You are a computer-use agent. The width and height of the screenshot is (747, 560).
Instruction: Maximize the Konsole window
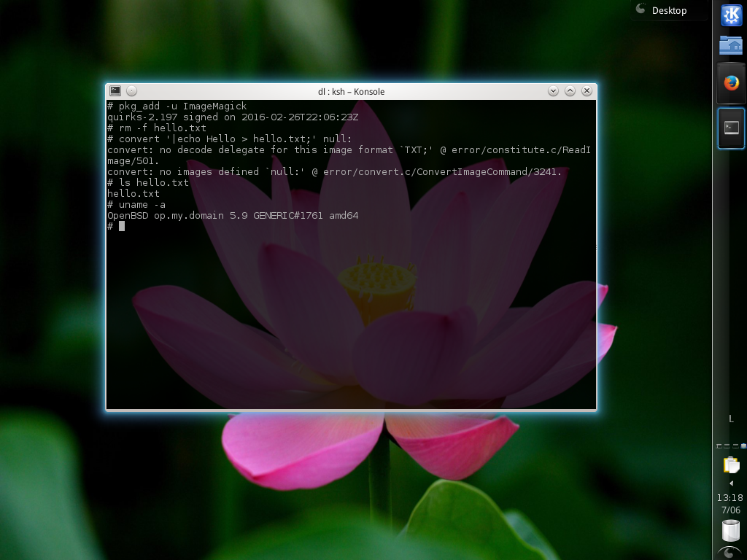tap(570, 91)
